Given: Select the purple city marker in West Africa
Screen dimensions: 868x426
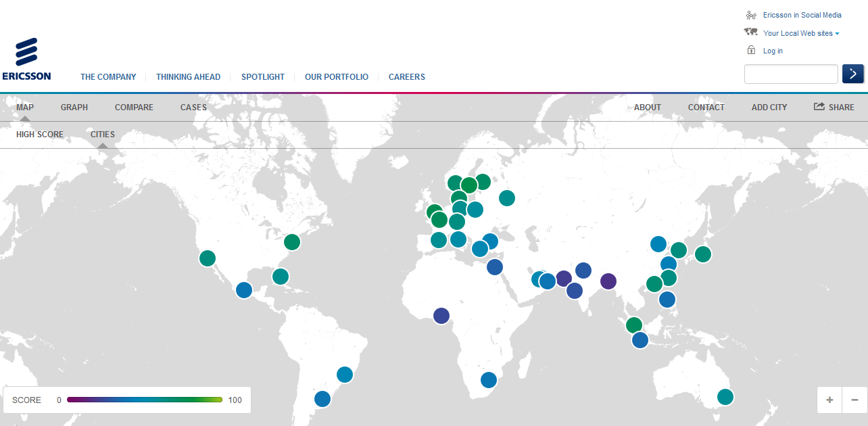Looking at the screenshot, I should coord(441,316).
